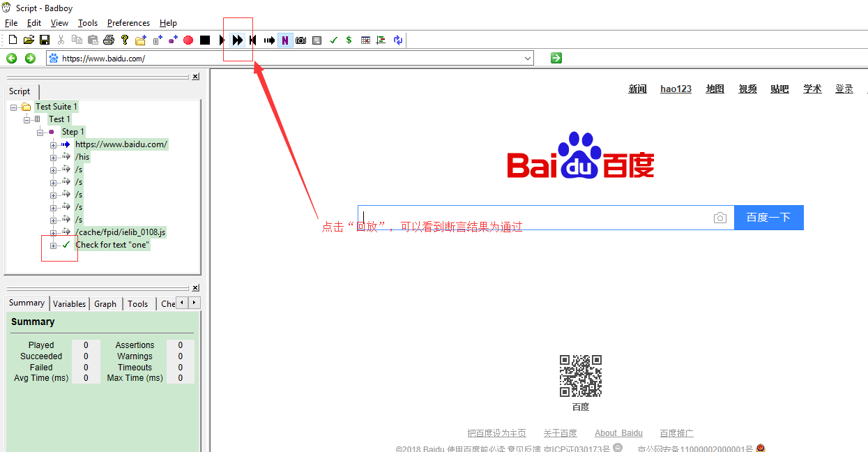
Task: Toggle the N navigation record mode
Action: 285,40
